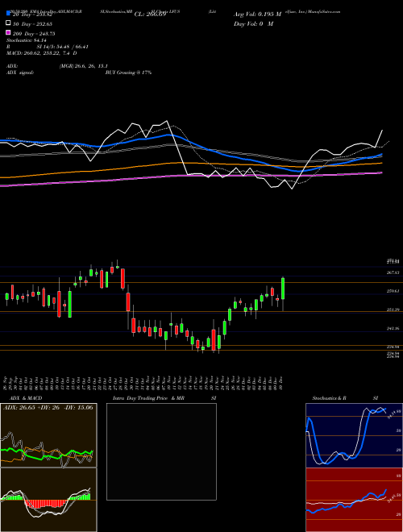Click the 'Stochastics & R' panel title
403x532 pixels.
[329, 398]
